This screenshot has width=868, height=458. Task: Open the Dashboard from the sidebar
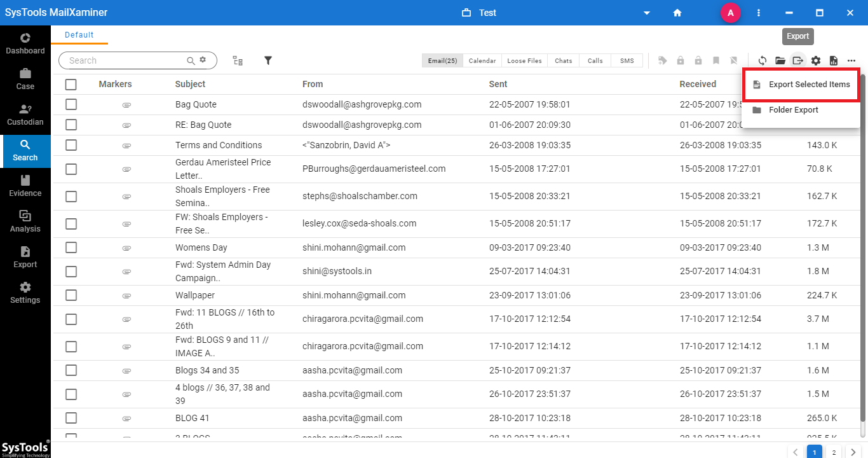point(25,44)
